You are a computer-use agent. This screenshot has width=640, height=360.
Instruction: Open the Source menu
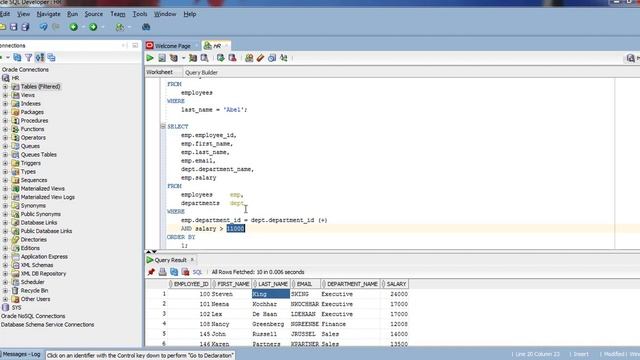point(93,14)
